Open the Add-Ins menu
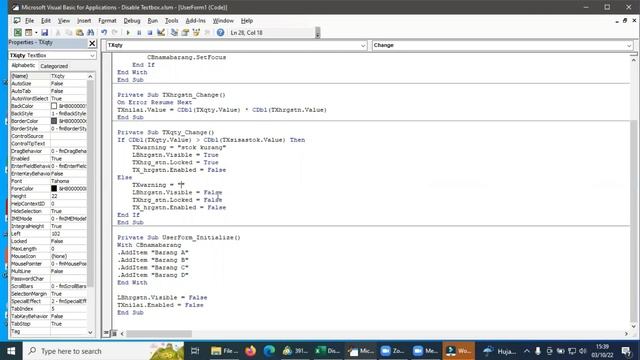The image size is (640, 360). [x=196, y=20]
